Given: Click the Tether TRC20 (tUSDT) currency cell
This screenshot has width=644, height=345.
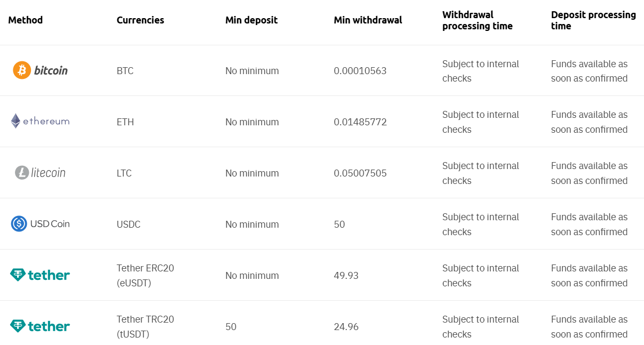Looking at the screenshot, I should [x=145, y=326].
